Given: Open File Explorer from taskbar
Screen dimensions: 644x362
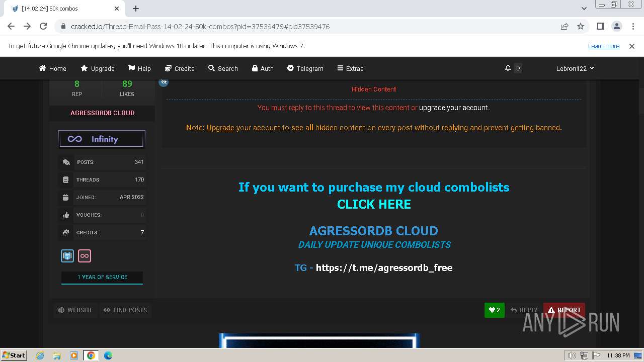Looking at the screenshot, I should 57,355.
